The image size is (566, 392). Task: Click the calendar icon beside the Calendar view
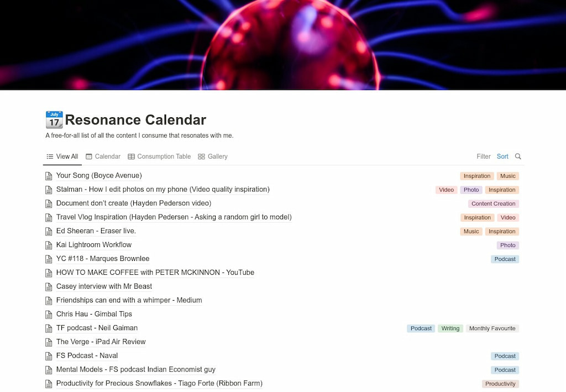pyautogui.click(x=88, y=156)
